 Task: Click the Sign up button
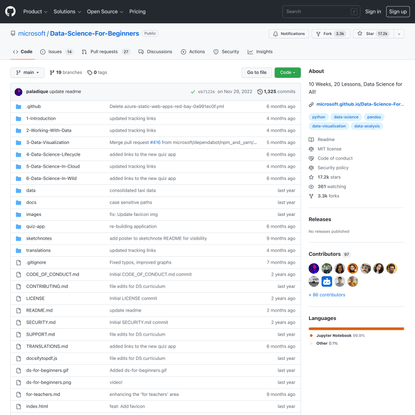tap(398, 11)
